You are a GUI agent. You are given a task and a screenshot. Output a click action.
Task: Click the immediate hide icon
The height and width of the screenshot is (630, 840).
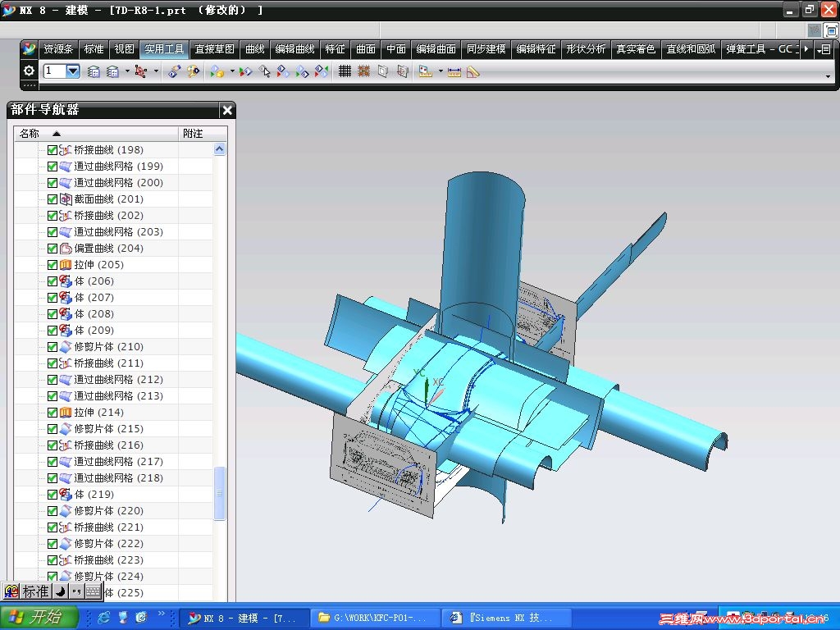pyautogui.click(x=245, y=71)
